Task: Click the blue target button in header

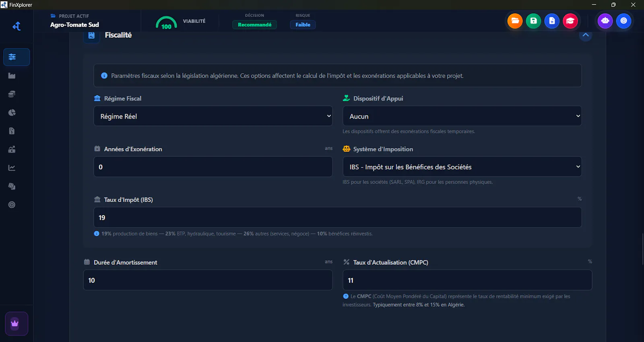Action: click(x=624, y=21)
